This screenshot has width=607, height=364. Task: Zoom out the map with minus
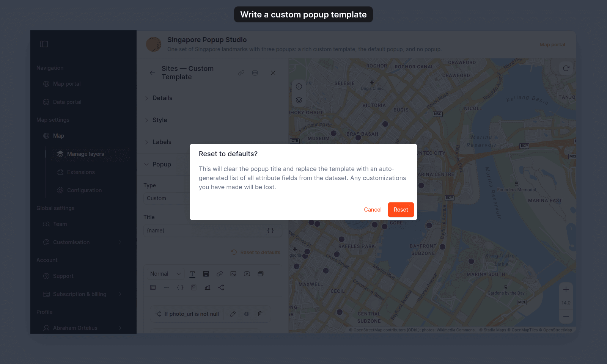pos(566,317)
